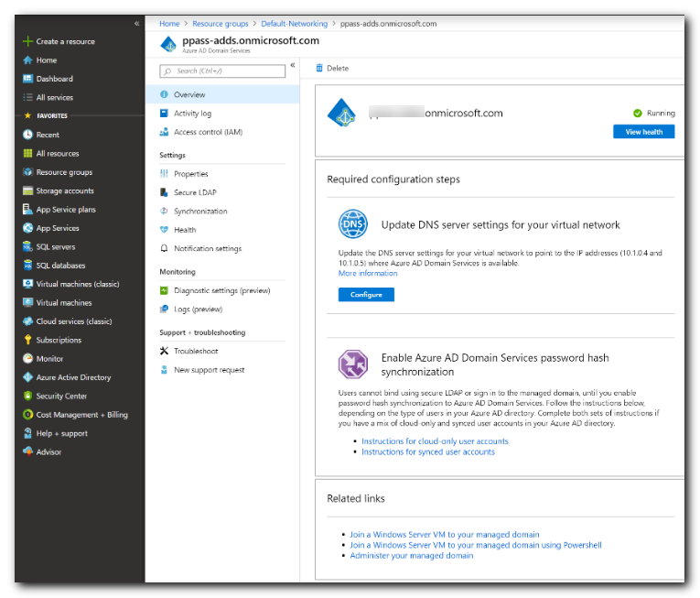Screen dimensions: 700x598
Task: Open the Home icon in left sidebar
Action: 27,60
